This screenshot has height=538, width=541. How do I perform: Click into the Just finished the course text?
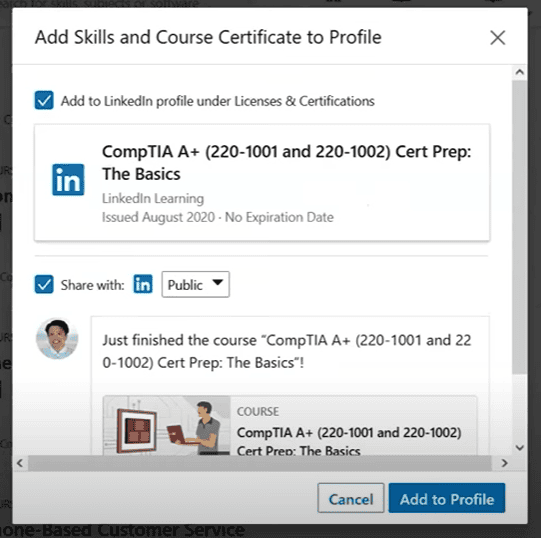(x=287, y=351)
